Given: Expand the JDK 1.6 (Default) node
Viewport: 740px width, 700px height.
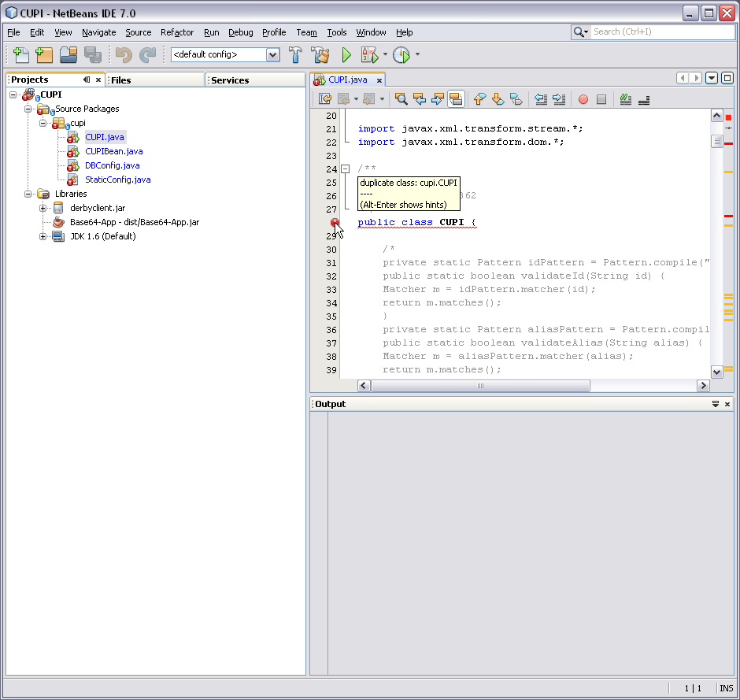Looking at the screenshot, I should coord(43,236).
